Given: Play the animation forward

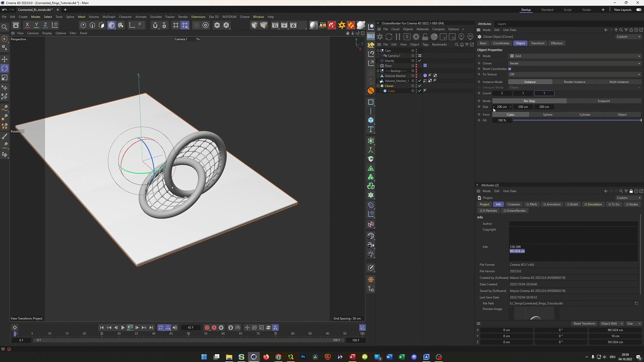Looking at the screenshot, I should [x=123, y=328].
